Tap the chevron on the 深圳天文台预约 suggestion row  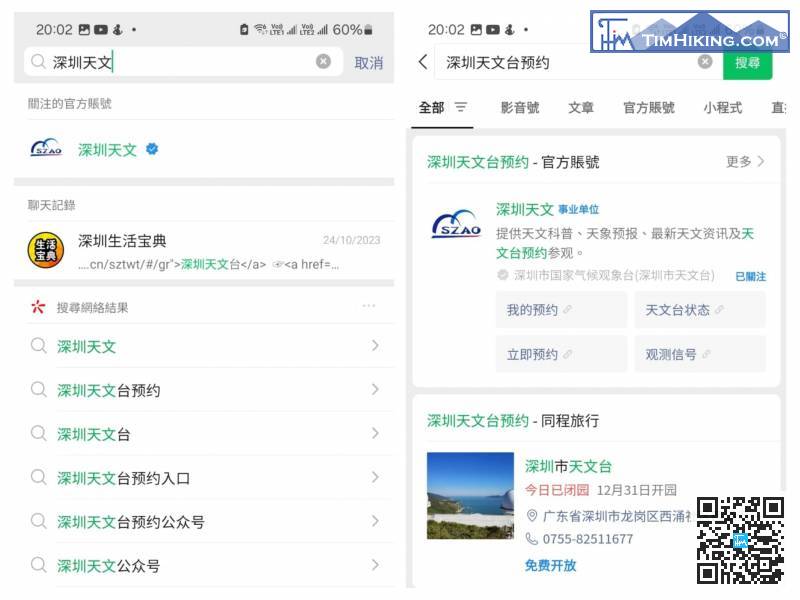pyautogui.click(x=376, y=390)
